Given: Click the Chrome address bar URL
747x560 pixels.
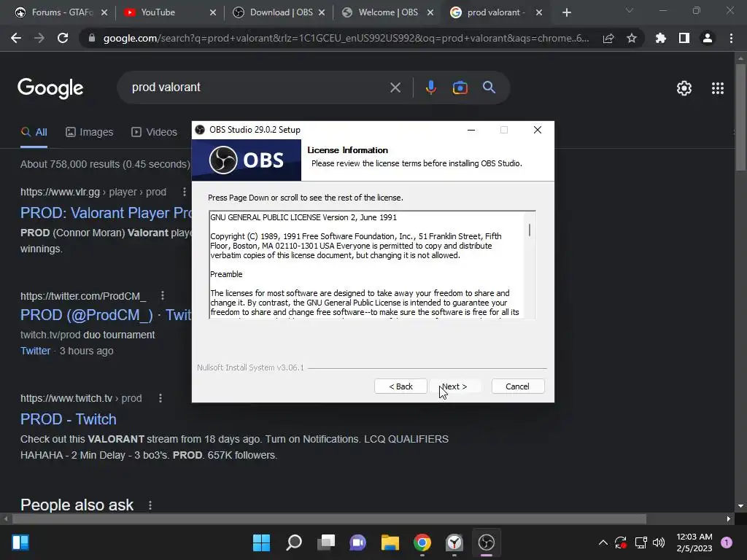Looking at the screenshot, I should pyautogui.click(x=346, y=39).
